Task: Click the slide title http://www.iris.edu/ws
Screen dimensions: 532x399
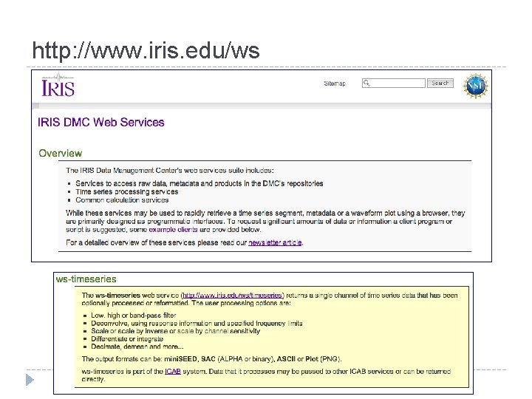Action: (x=146, y=50)
